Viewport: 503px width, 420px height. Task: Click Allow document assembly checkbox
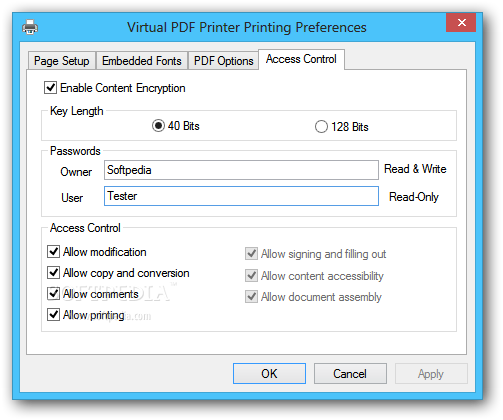pos(251,297)
